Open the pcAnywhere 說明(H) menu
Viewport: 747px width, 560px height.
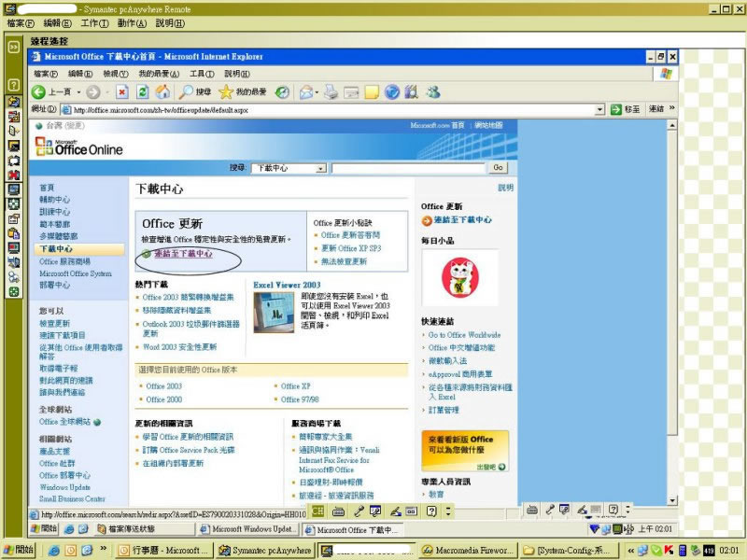[x=170, y=23]
